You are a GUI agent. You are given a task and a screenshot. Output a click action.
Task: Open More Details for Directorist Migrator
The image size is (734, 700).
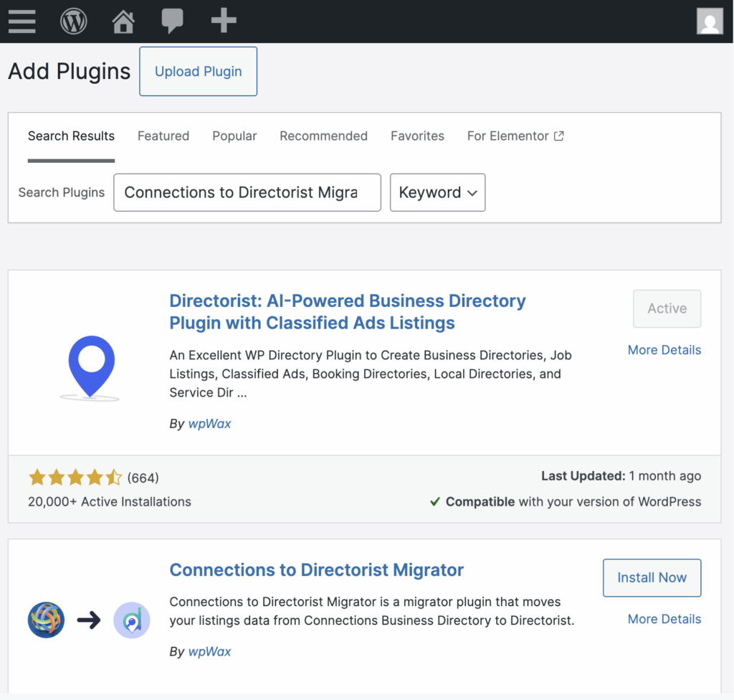coord(664,619)
